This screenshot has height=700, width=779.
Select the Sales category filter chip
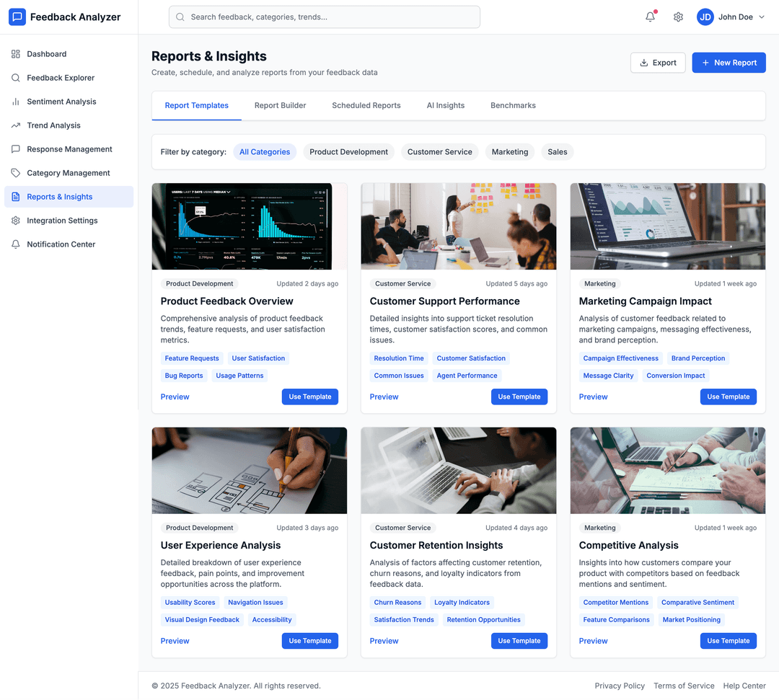coord(557,152)
